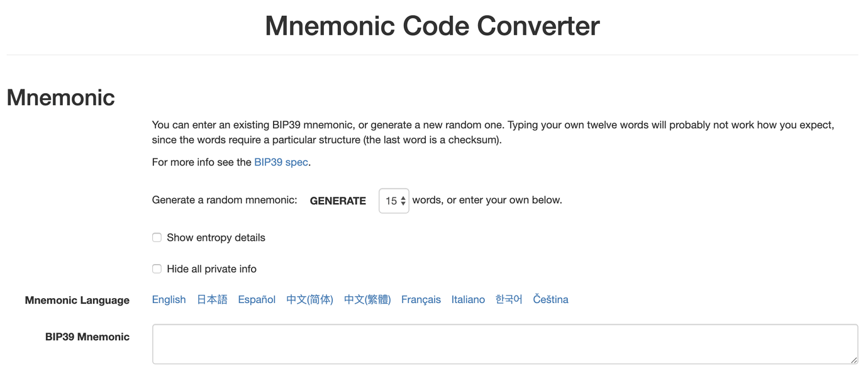Switch mnemonic language to Čeština
Image resolution: width=868 pixels, height=371 pixels.
pos(550,300)
